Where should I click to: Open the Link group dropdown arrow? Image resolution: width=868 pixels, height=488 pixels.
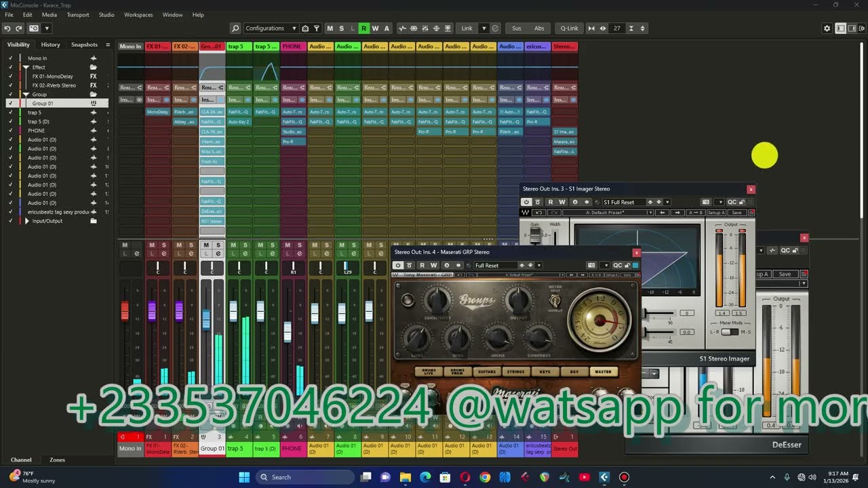pyautogui.click(x=484, y=28)
